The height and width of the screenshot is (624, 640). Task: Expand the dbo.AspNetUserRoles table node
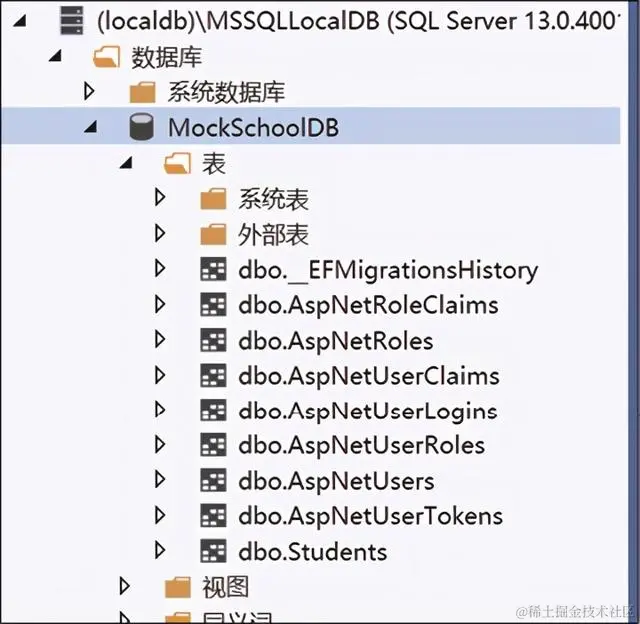pos(160,444)
